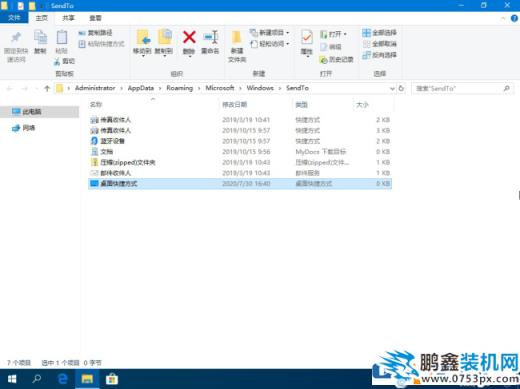Click the refresh button next to the address bar

(401, 88)
